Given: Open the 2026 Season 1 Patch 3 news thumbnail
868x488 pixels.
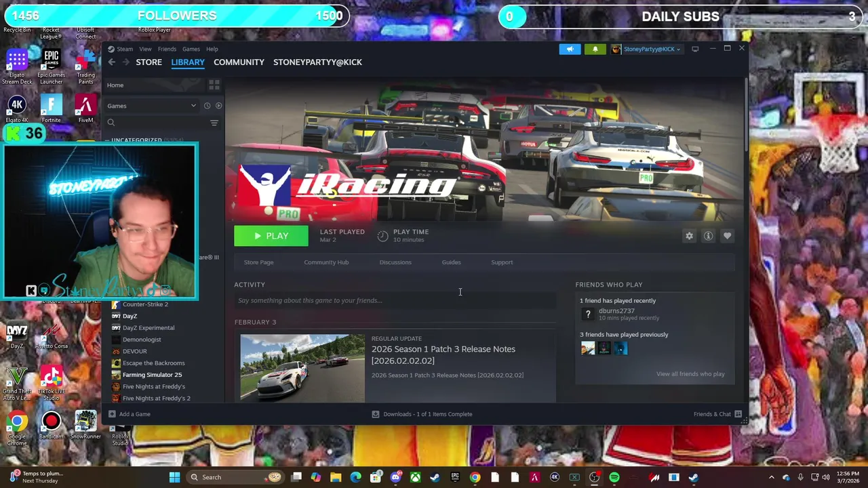Looking at the screenshot, I should click(x=302, y=368).
